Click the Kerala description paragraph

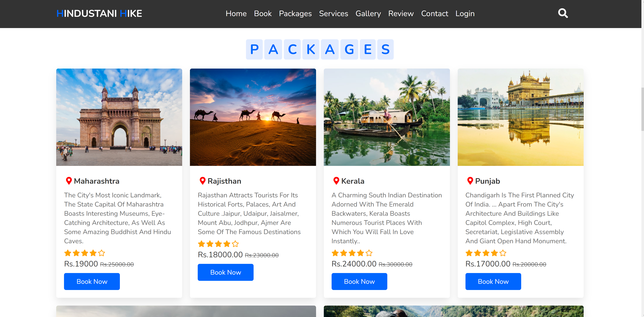pos(386,218)
